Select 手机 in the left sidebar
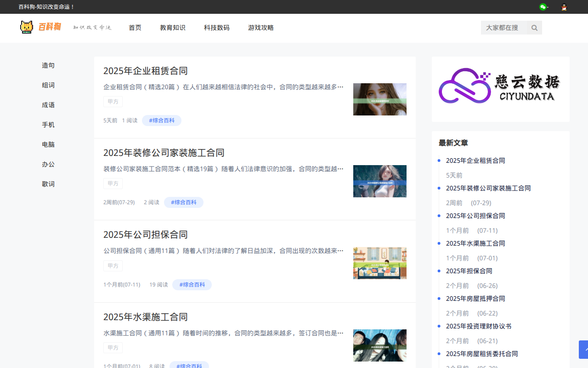This screenshot has height=368, width=588. 48,125
